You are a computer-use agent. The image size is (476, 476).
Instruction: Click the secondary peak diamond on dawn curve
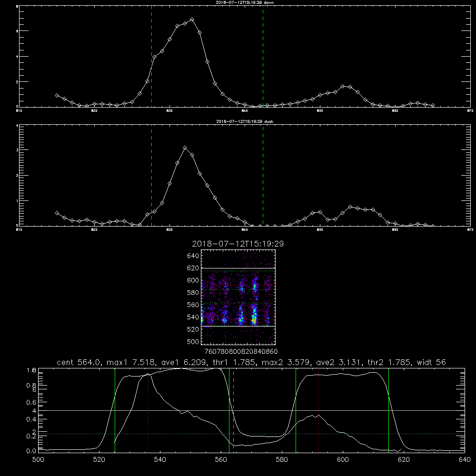pos(343,87)
